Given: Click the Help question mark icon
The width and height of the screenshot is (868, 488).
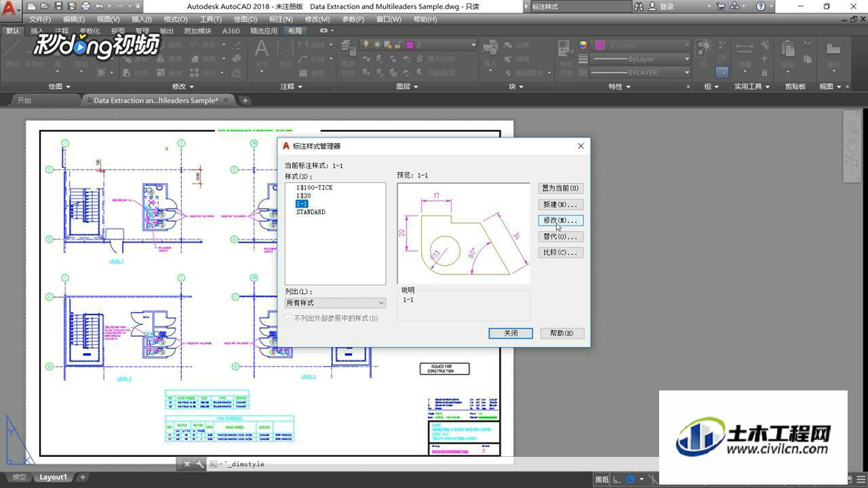Looking at the screenshot, I should 761,6.
